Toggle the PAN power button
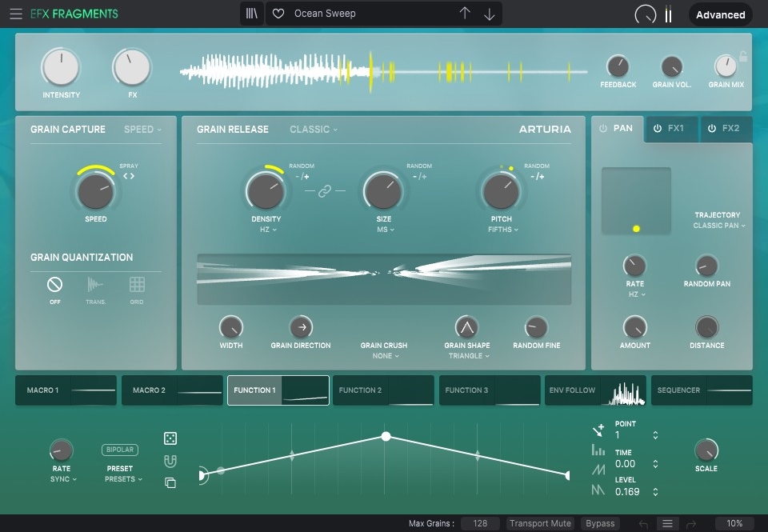The width and height of the screenshot is (768, 532). point(603,128)
